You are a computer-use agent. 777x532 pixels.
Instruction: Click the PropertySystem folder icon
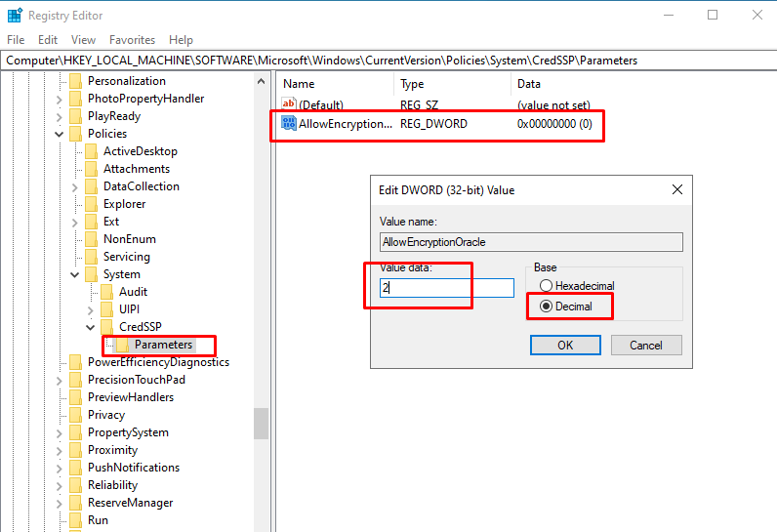click(x=76, y=432)
